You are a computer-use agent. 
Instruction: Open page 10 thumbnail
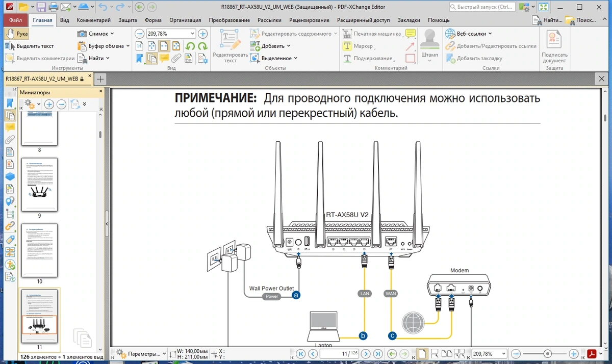39,250
